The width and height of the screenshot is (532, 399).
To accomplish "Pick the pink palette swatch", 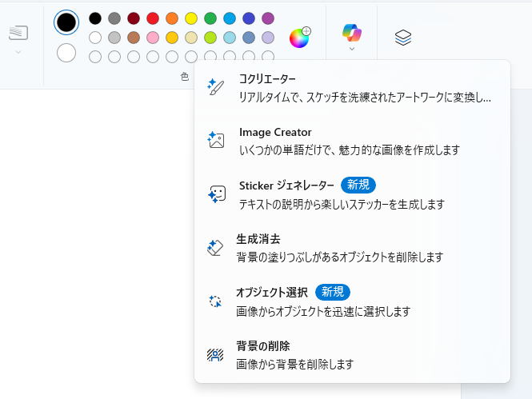I will click(x=153, y=38).
